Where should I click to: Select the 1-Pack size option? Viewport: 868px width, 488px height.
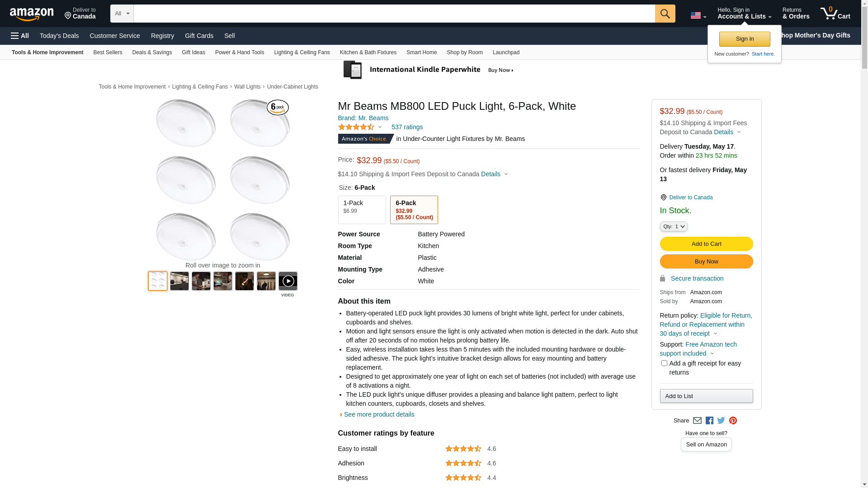[x=362, y=210]
